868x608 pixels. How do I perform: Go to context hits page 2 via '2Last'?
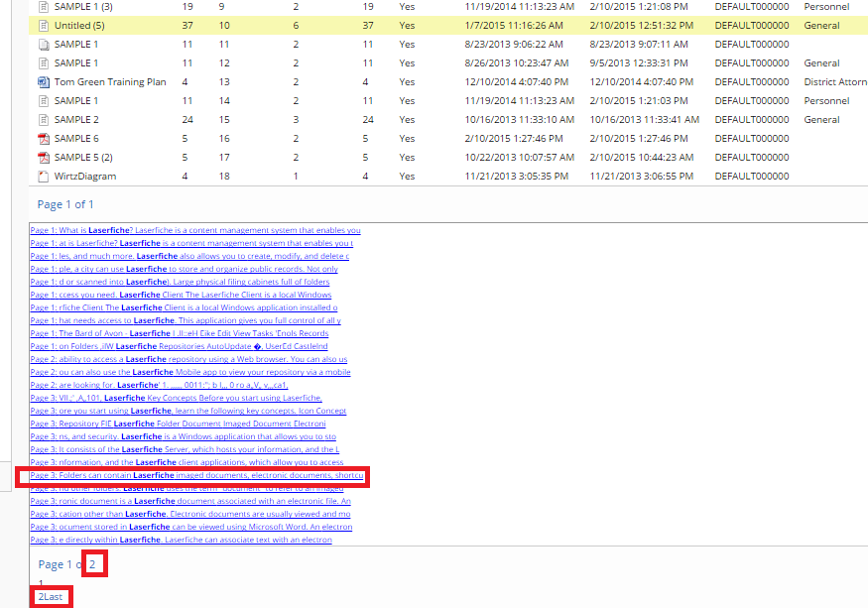[51, 597]
